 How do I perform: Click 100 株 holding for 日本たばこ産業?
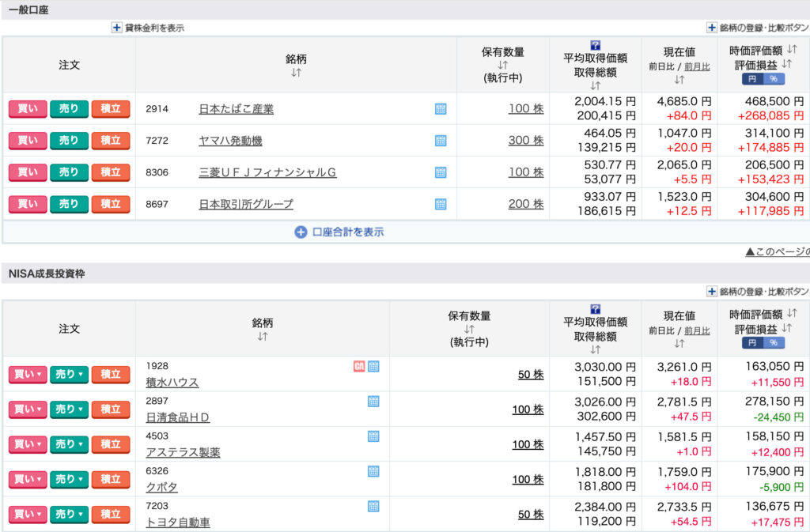coord(526,108)
